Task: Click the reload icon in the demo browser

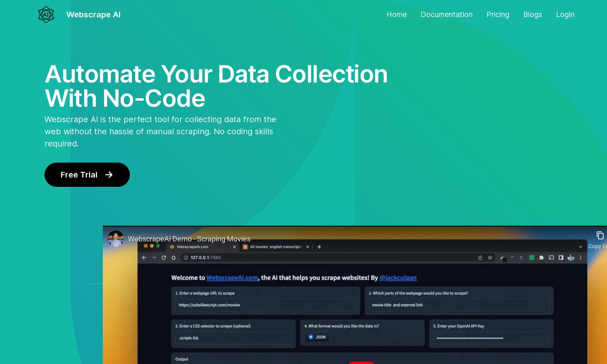Action: pyautogui.click(x=164, y=258)
